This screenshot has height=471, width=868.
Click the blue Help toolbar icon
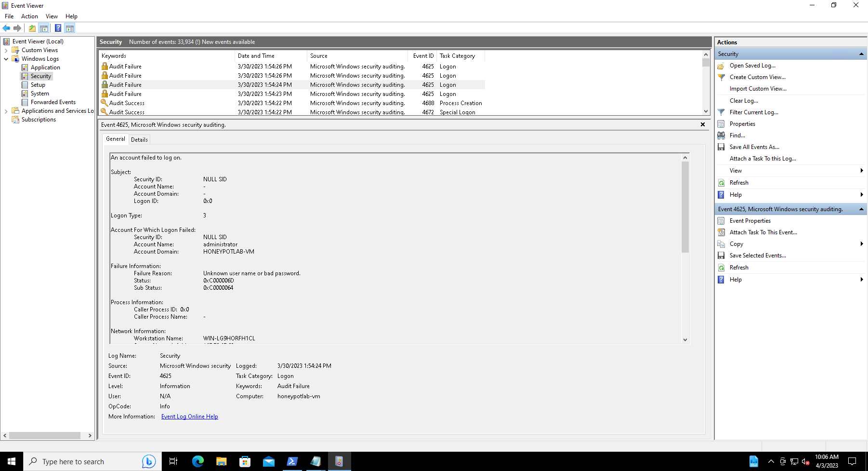point(58,28)
